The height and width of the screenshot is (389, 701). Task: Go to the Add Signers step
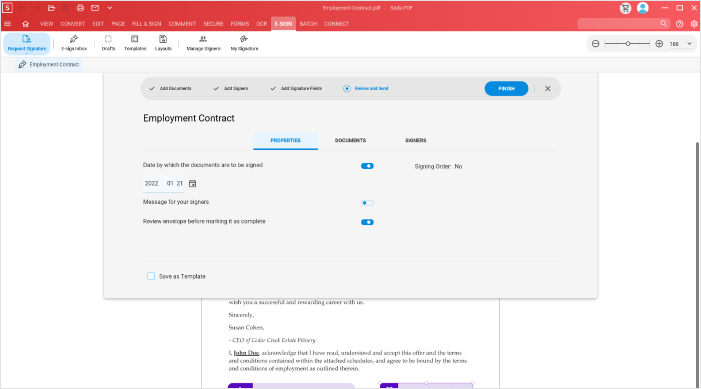click(x=231, y=89)
